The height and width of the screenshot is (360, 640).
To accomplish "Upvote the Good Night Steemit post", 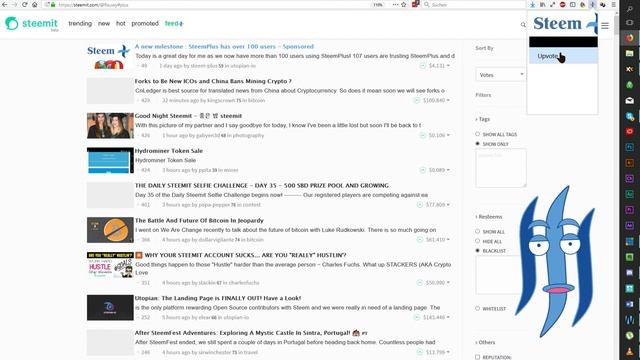I will coord(422,135).
